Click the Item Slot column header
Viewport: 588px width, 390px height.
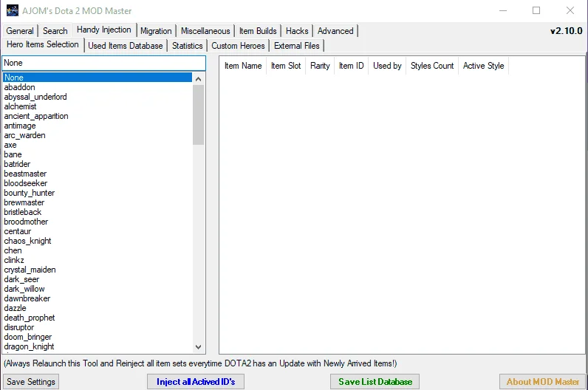[286, 66]
